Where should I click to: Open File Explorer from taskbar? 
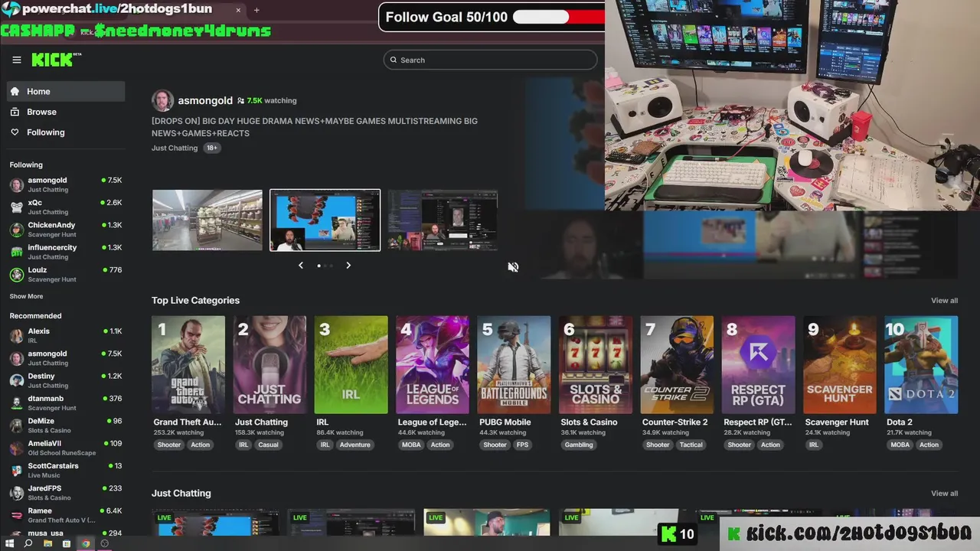tap(47, 543)
